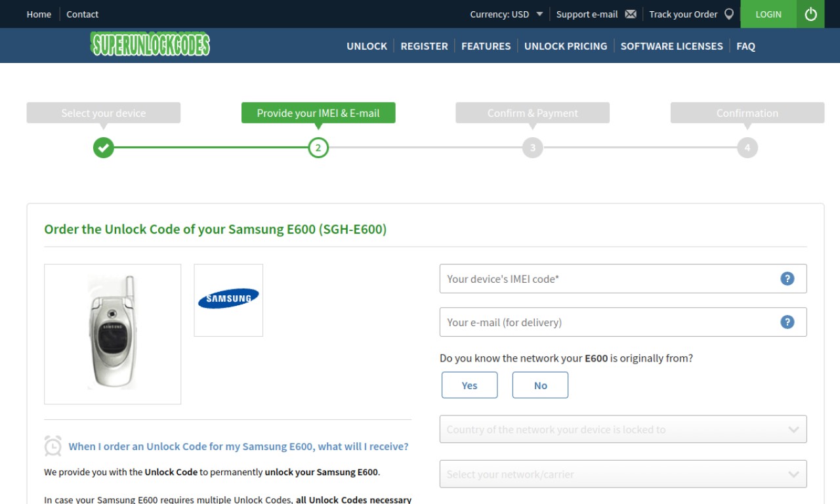The image size is (840, 504).
Task: Click the completed step checkmark circle
Action: point(104,148)
